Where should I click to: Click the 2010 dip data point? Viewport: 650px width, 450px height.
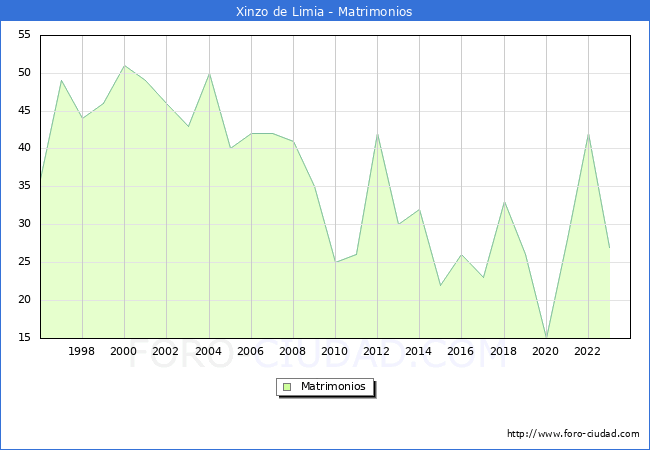(336, 262)
